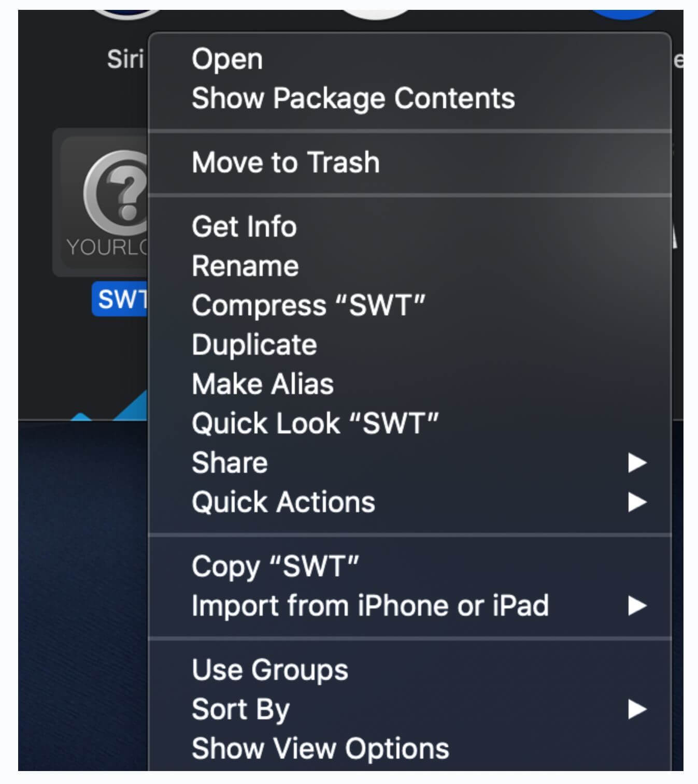Click Move to Trash
The height and width of the screenshot is (784, 698).
pyautogui.click(x=286, y=163)
